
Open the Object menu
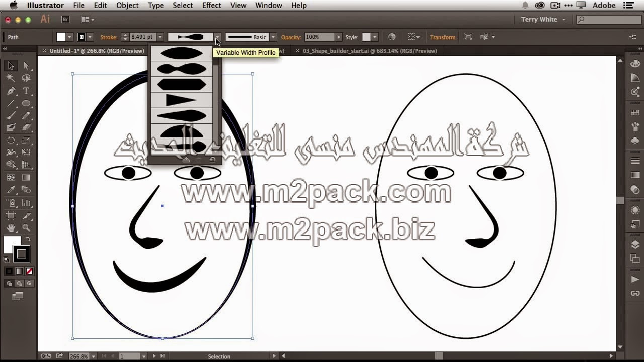pos(127,6)
